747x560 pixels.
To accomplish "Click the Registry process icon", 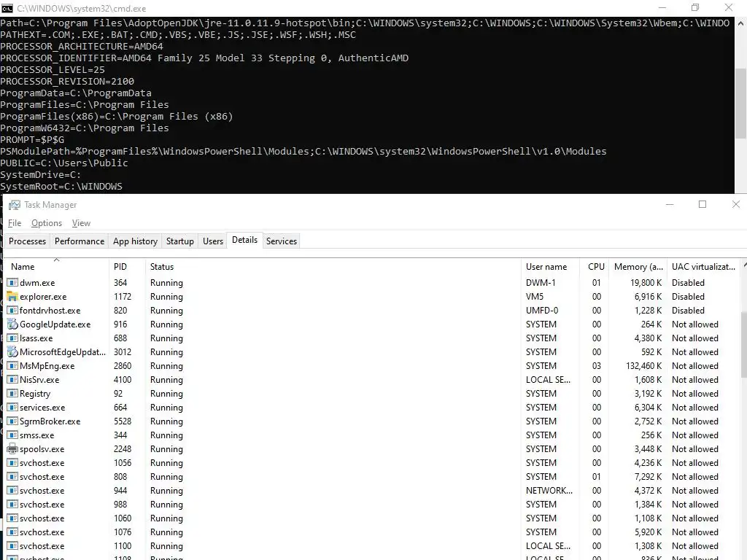I will [12, 393].
